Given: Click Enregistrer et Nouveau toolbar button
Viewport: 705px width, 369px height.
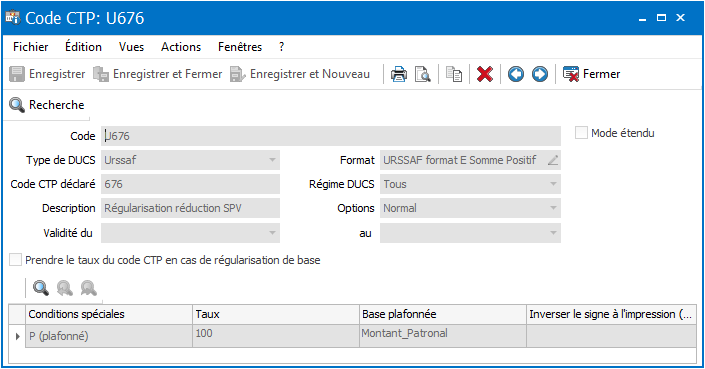Looking at the screenshot, I should [300, 74].
